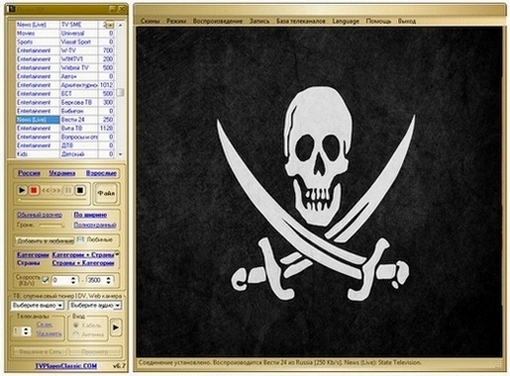Start playback with the black play arrow
This screenshot has height=376, width=510.
[22, 190]
